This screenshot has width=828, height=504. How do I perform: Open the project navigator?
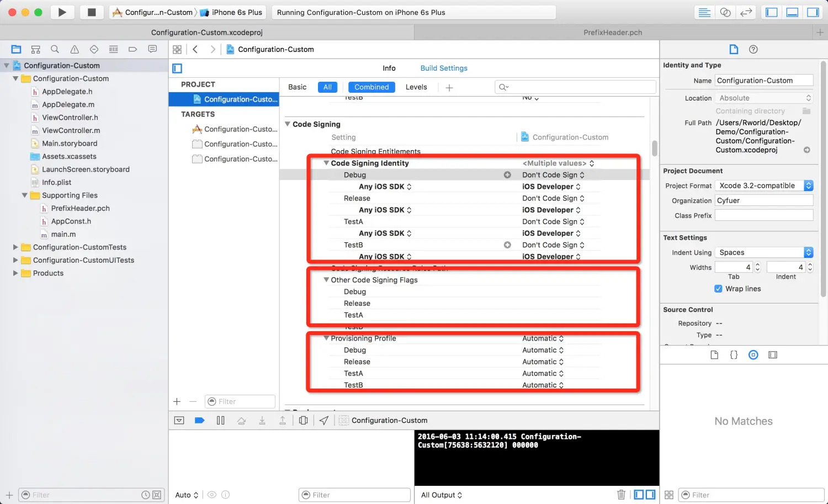click(x=16, y=49)
